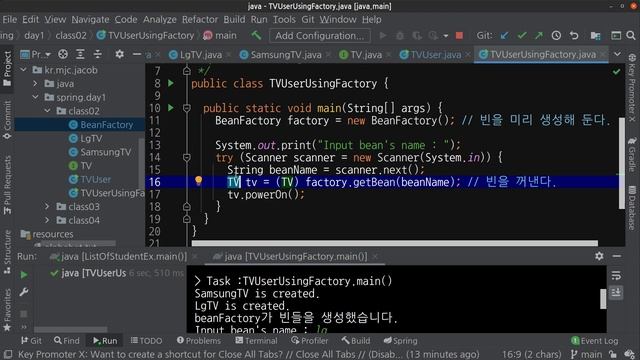Image resolution: width=640 pixels, height=360 pixels.
Task: Expand the class03 package
Action: 48,207
